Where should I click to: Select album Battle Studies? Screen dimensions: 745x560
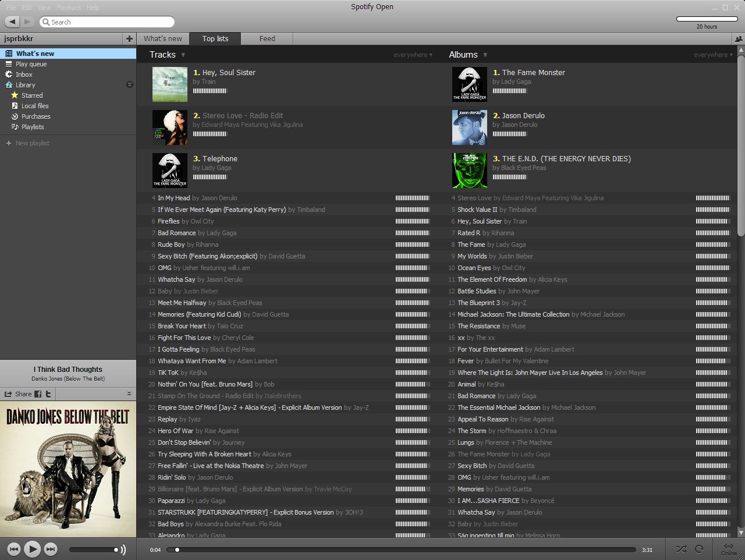[477, 291]
